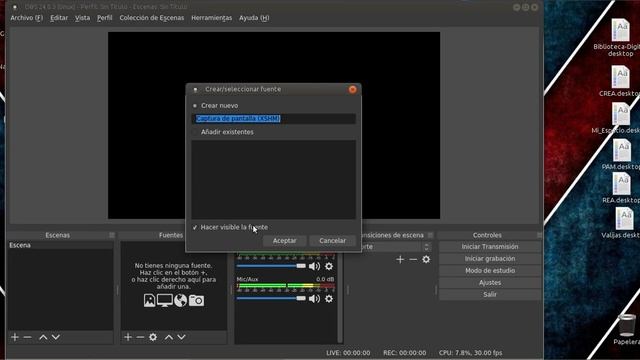This screenshot has height=360, width=640.
Task: Remove scene with the minus icon
Action: coord(27,337)
